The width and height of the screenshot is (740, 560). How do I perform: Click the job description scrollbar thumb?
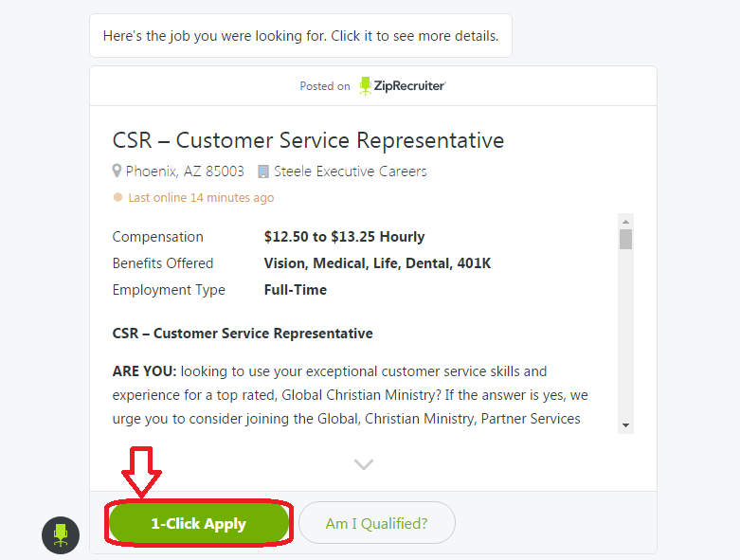click(x=625, y=238)
